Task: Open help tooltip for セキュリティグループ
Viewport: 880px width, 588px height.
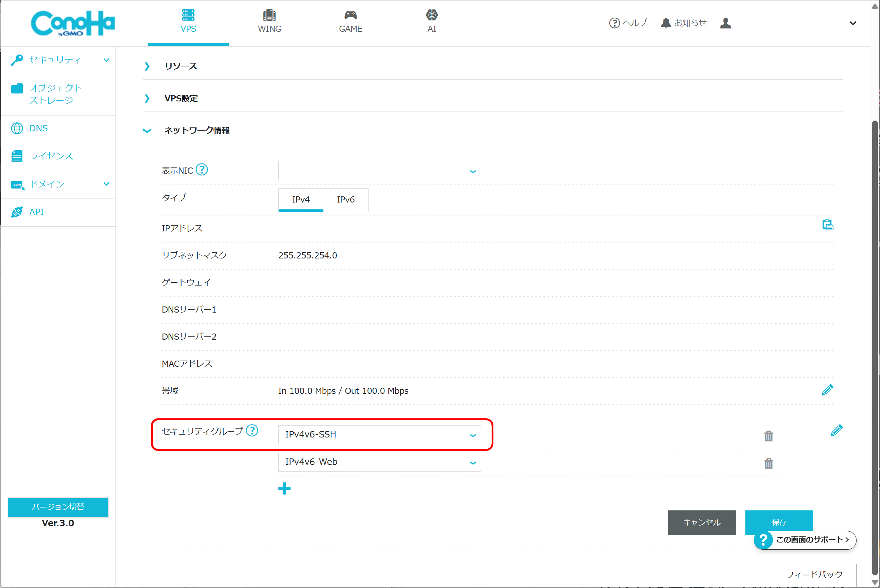Action: pyautogui.click(x=252, y=431)
